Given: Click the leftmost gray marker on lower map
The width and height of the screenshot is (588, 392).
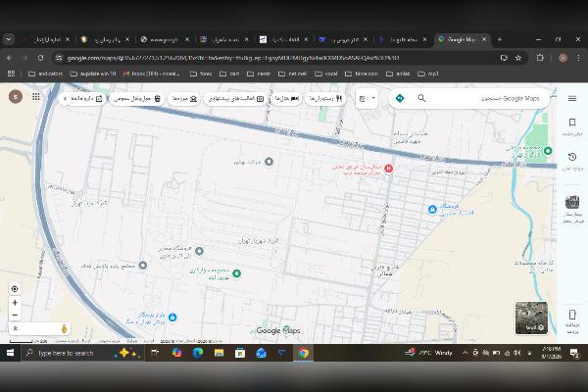Looking at the screenshot, I should [143, 266].
